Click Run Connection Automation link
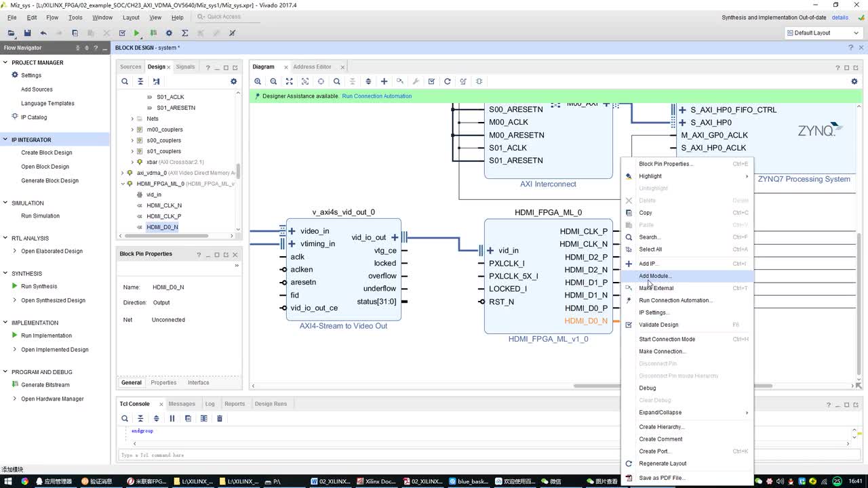The height and width of the screenshot is (488, 868). (377, 96)
